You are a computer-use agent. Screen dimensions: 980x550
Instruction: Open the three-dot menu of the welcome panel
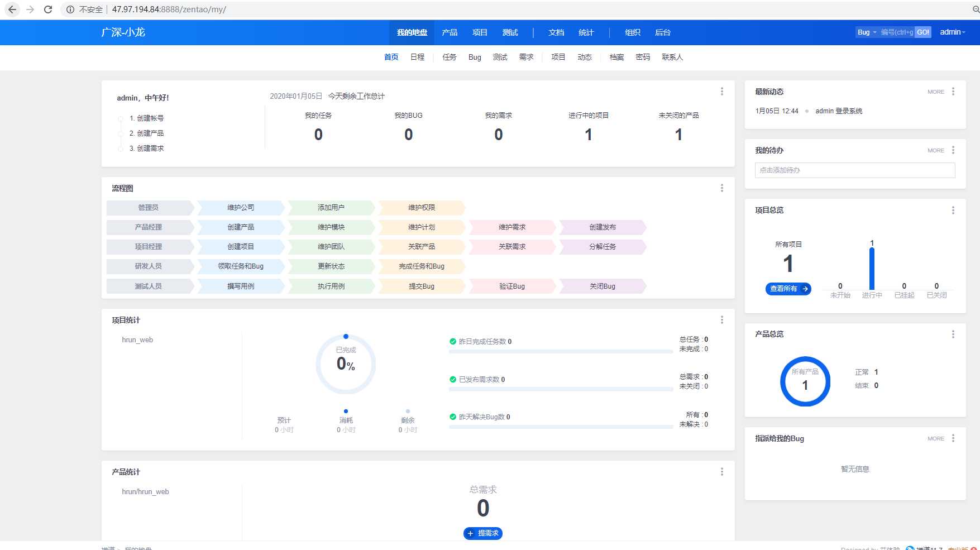[x=722, y=91]
